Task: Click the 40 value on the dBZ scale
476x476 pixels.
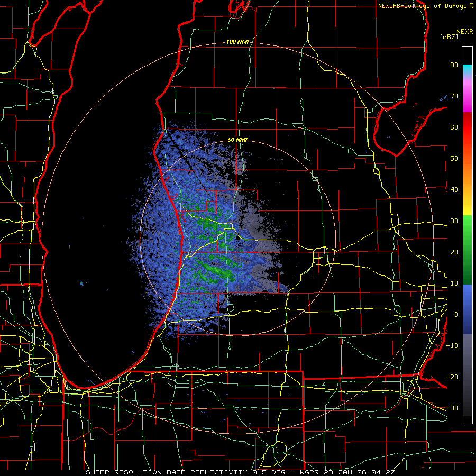Action: tap(454, 190)
